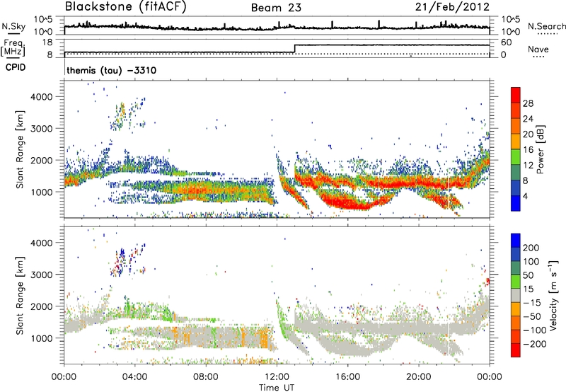
Task: Click the strong red echo near 16:00 in power panel
Action: coord(348,204)
